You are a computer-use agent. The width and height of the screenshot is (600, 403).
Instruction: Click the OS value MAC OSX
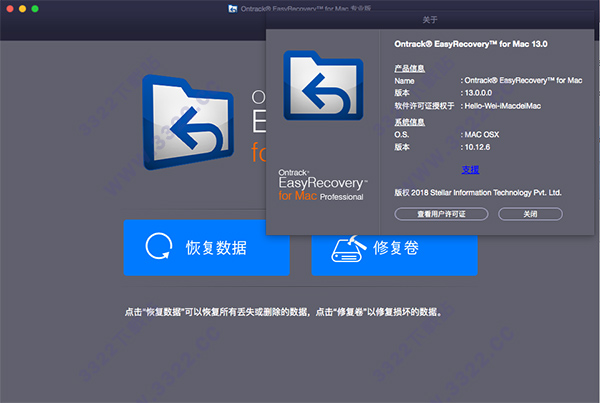[x=482, y=135]
